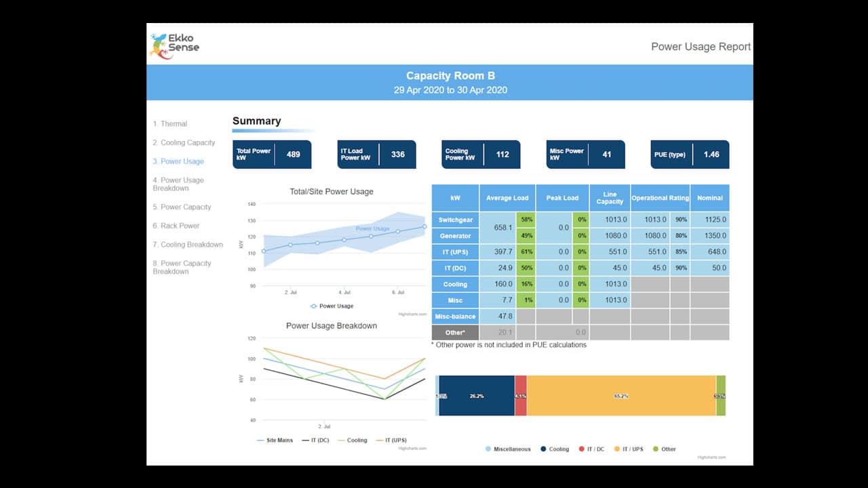
Task: Open Power Usage Breakdown section
Action: [x=178, y=184]
